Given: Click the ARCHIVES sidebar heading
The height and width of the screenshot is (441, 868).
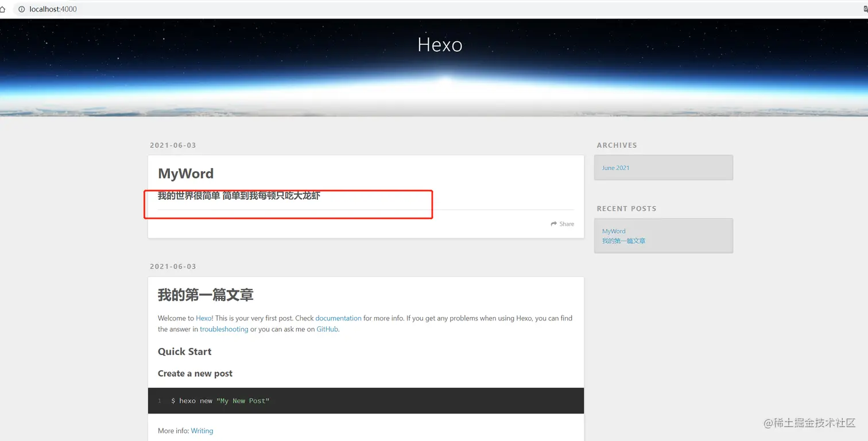Looking at the screenshot, I should pos(617,145).
